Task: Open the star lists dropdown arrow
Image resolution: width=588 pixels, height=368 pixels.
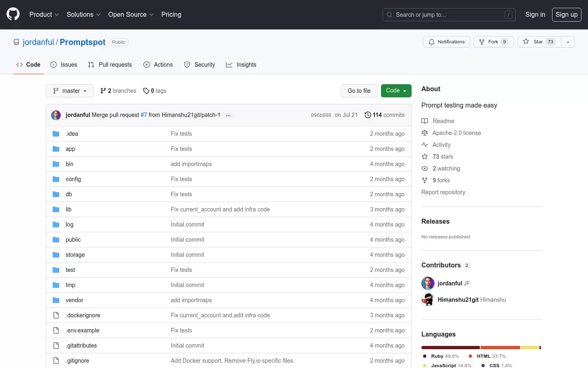Action: (x=568, y=42)
